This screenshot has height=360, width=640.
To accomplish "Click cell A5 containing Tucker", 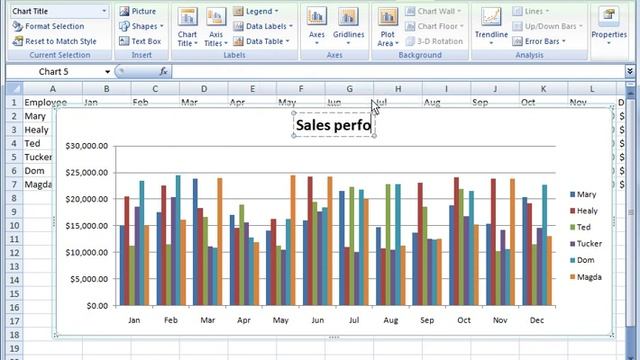I will 38,157.
